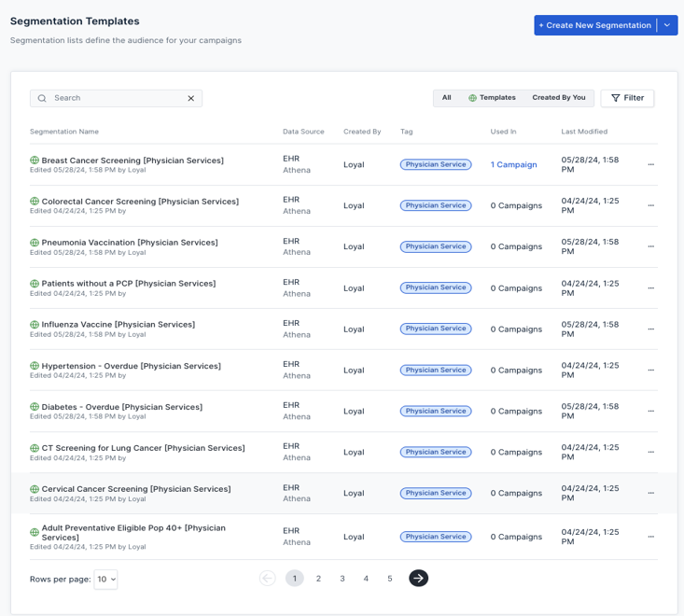Click Create New Segmentation button
The image size is (684, 616).
click(x=595, y=25)
